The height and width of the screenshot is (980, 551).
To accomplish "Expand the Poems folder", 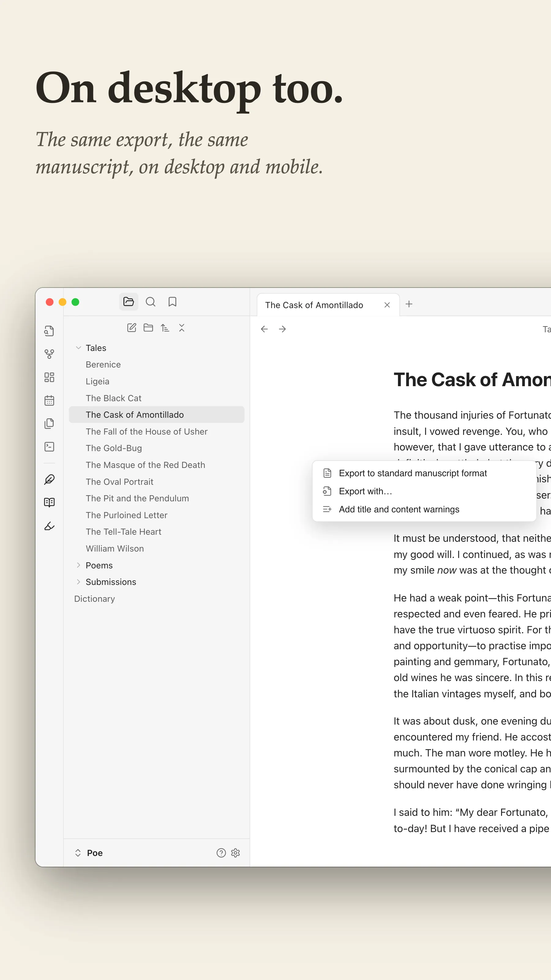I will (78, 565).
